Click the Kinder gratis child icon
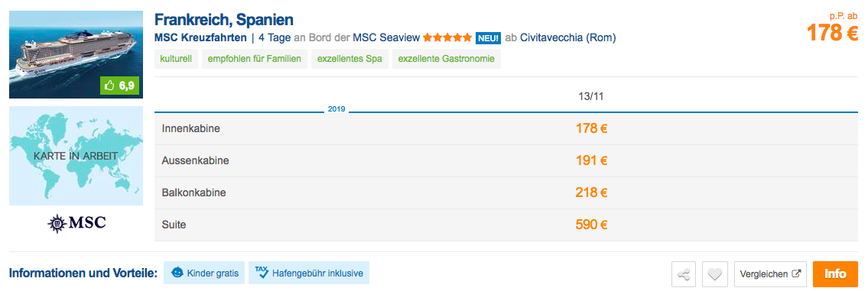 pyautogui.click(x=177, y=273)
